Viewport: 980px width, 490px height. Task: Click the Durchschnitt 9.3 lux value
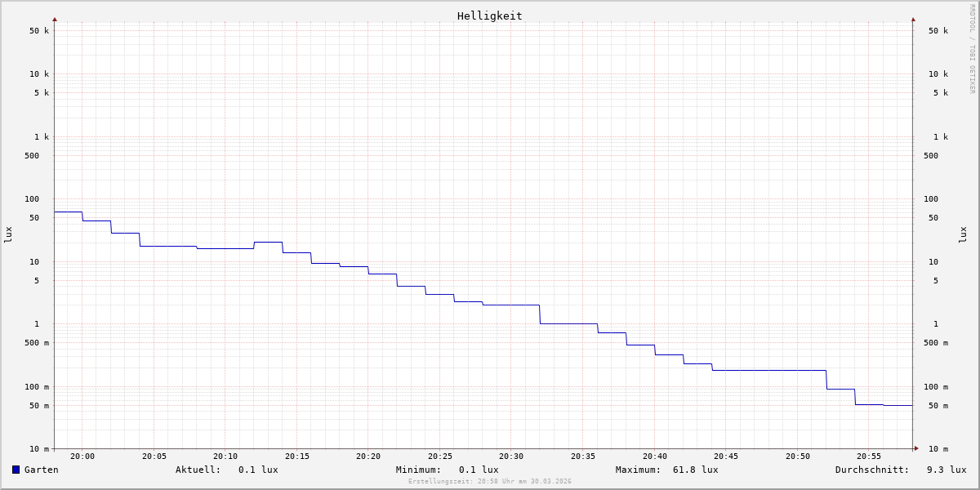tap(946, 470)
